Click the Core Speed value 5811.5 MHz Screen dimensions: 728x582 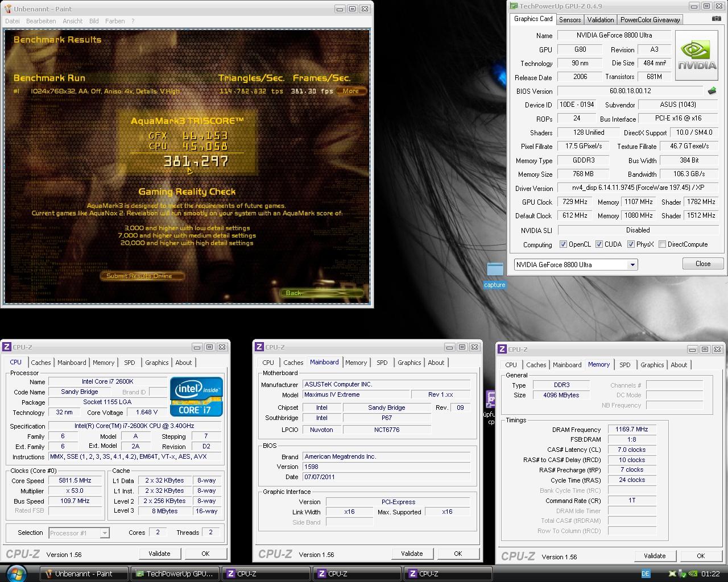75,480
